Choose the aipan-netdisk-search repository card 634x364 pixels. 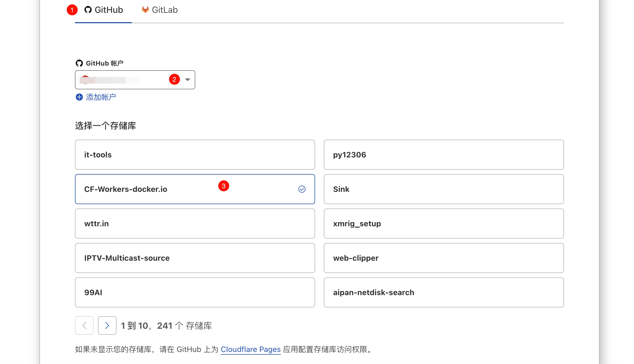click(443, 292)
